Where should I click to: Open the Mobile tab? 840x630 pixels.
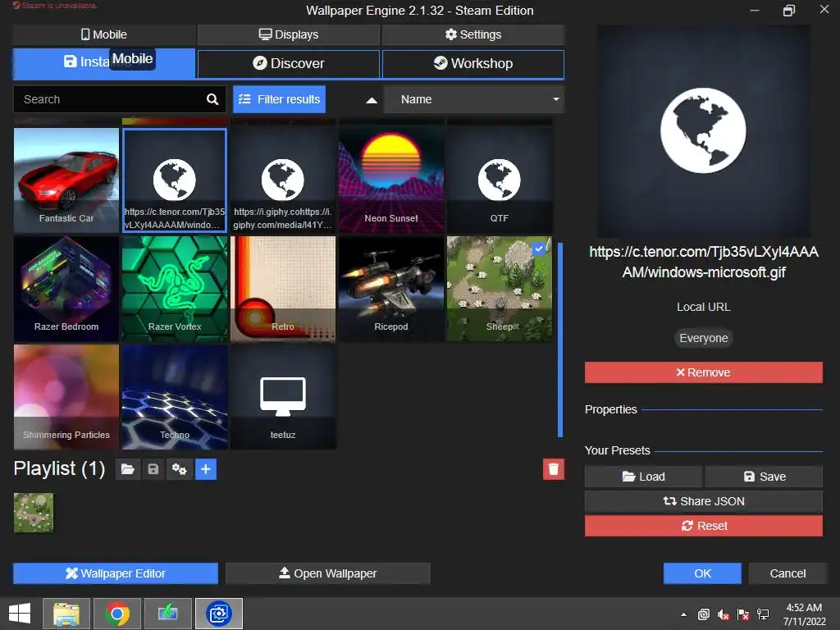click(104, 34)
